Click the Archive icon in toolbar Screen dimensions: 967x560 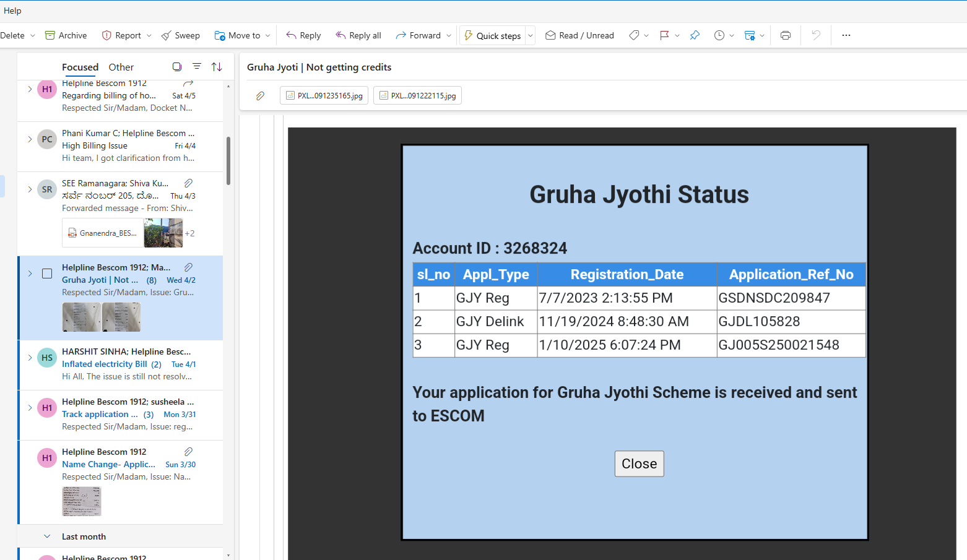50,35
